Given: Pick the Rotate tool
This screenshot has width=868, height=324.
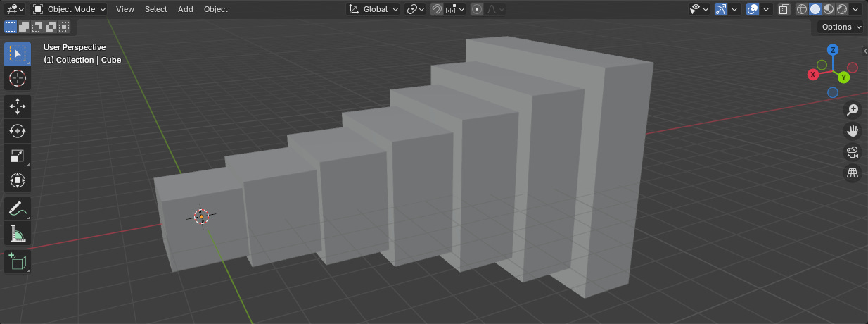Looking at the screenshot, I should (18, 131).
